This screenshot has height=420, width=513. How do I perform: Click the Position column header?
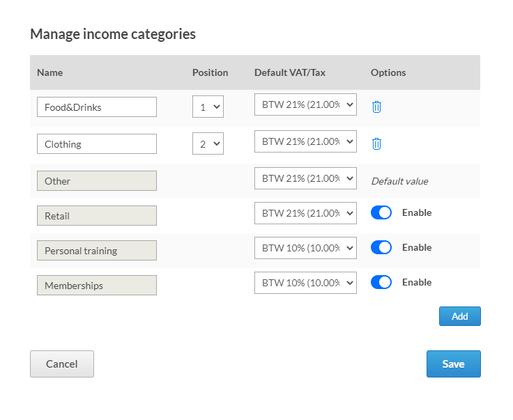coord(210,72)
